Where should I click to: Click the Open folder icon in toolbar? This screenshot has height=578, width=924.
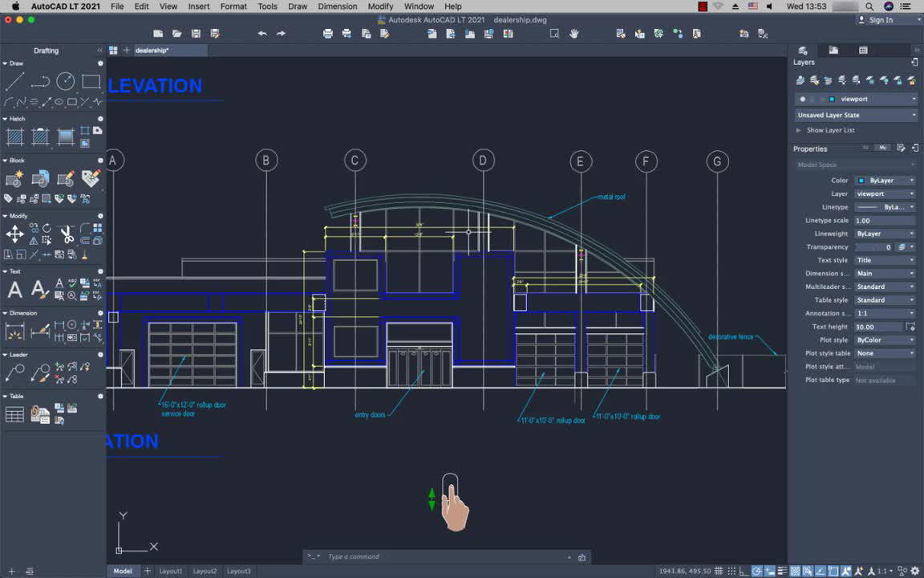pyautogui.click(x=176, y=34)
